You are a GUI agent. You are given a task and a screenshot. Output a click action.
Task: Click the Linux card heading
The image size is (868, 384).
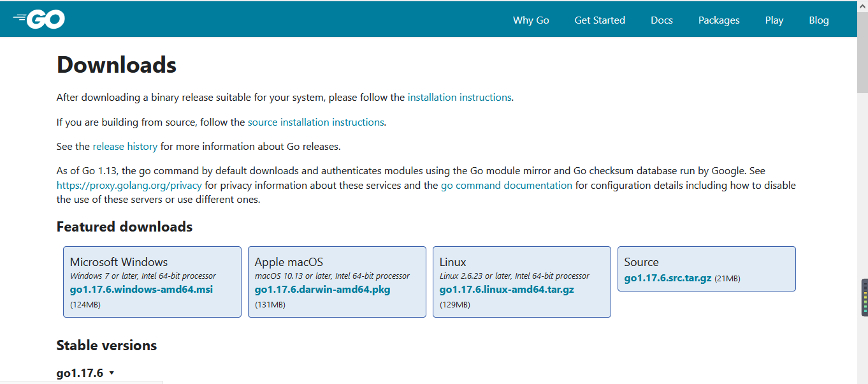point(453,262)
